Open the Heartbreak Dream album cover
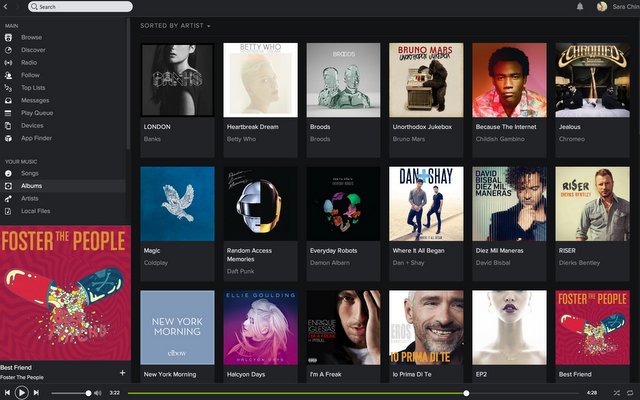The width and height of the screenshot is (640, 400). (260, 80)
